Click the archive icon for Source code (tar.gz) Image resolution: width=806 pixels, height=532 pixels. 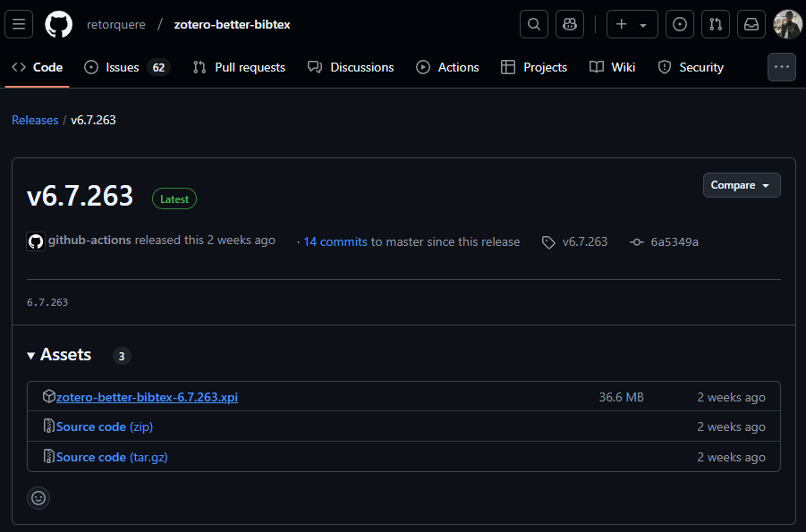(49, 456)
